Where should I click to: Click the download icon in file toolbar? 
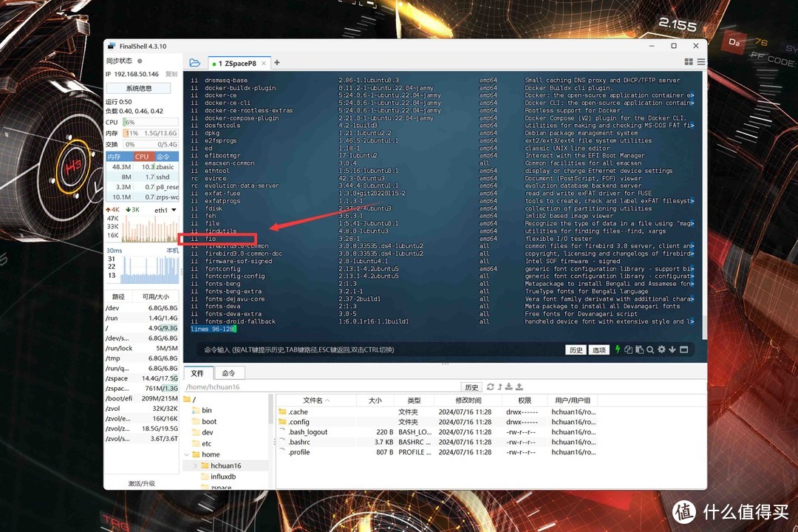510,386
